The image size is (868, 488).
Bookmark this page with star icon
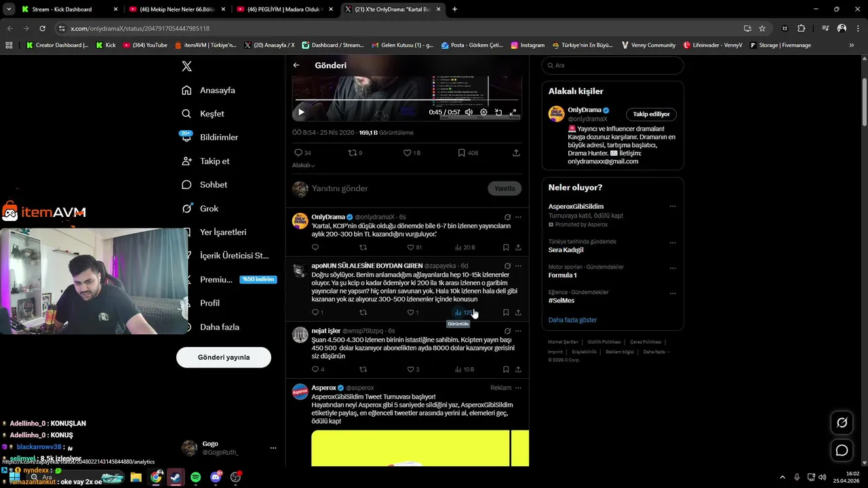762,28
